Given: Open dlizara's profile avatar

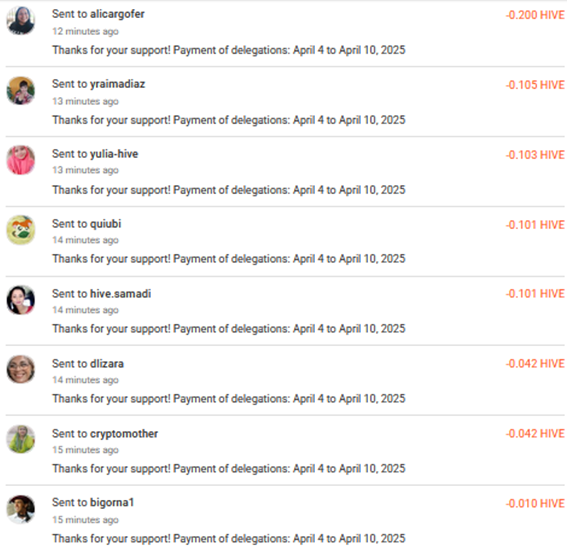Looking at the screenshot, I should [21, 369].
